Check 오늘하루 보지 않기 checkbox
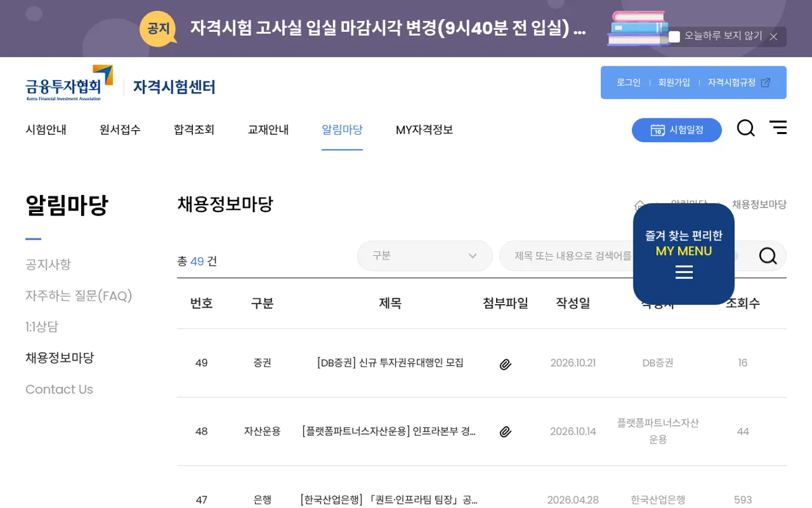Screen dimensions: 812x508 click(675, 37)
